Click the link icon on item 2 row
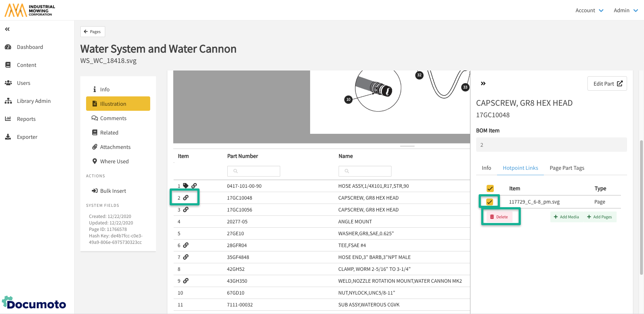This screenshot has width=644, height=314. click(186, 198)
